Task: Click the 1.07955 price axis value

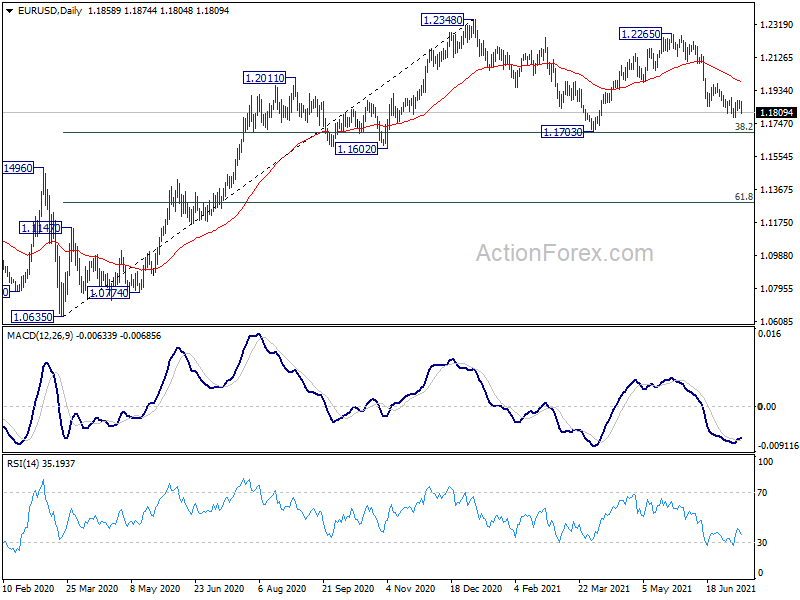Action: pos(777,289)
